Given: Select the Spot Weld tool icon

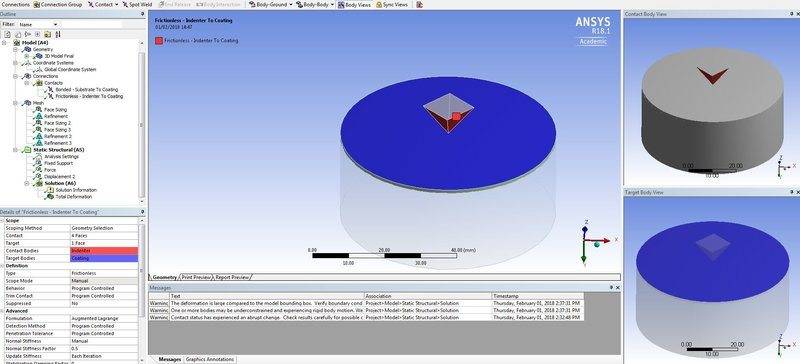Looking at the screenshot, I should (125, 4).
